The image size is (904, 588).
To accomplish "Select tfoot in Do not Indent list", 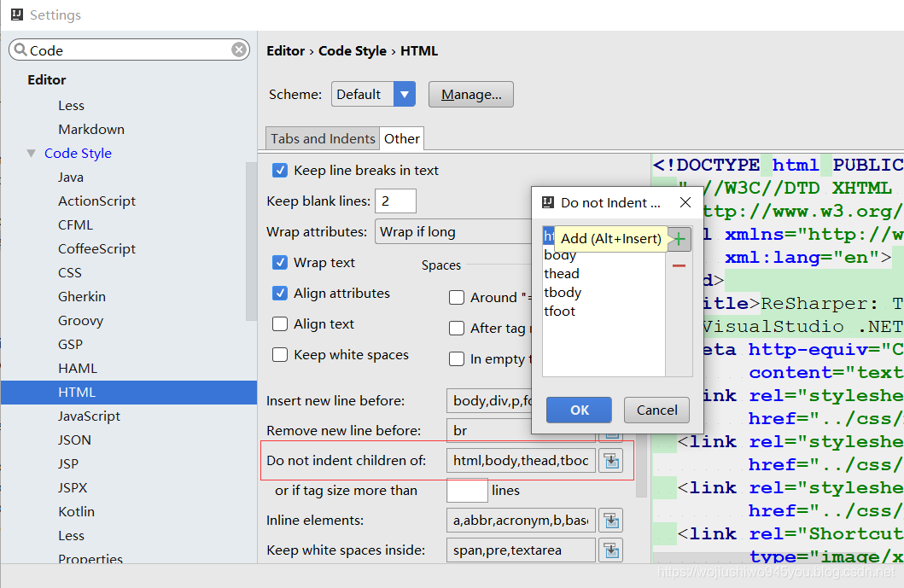I will pyautogui.click(x=560, y=311).
